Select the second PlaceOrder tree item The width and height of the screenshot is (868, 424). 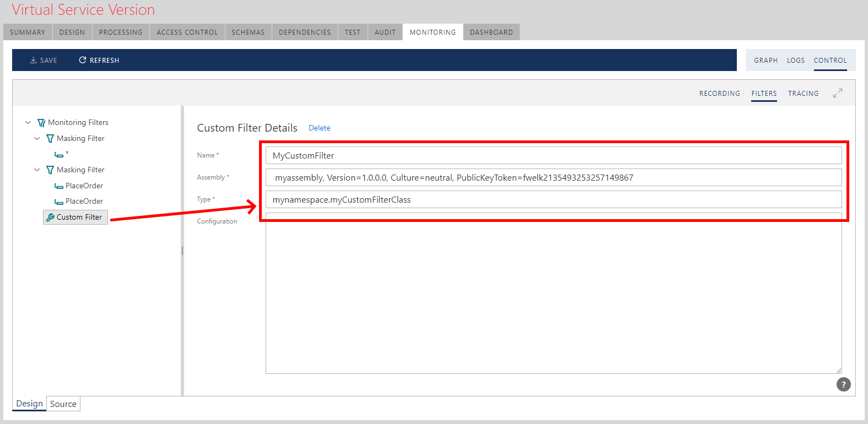(x=84, y=202)
